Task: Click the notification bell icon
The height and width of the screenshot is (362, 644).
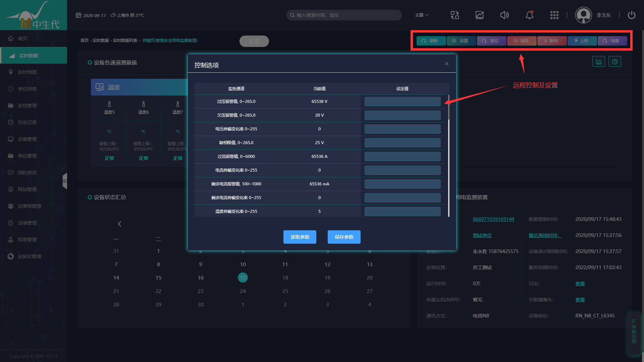Action: [529, 15]
